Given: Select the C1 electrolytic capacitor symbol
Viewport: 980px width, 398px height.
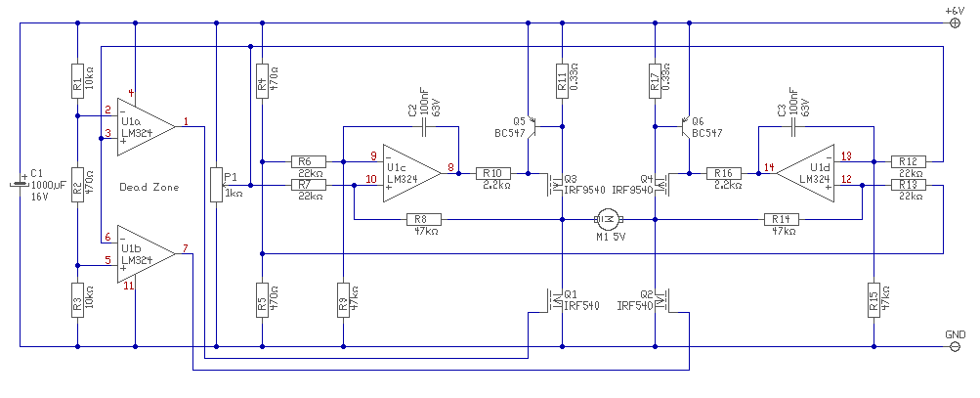Looking at the screenshot, I should coord(20,184).
